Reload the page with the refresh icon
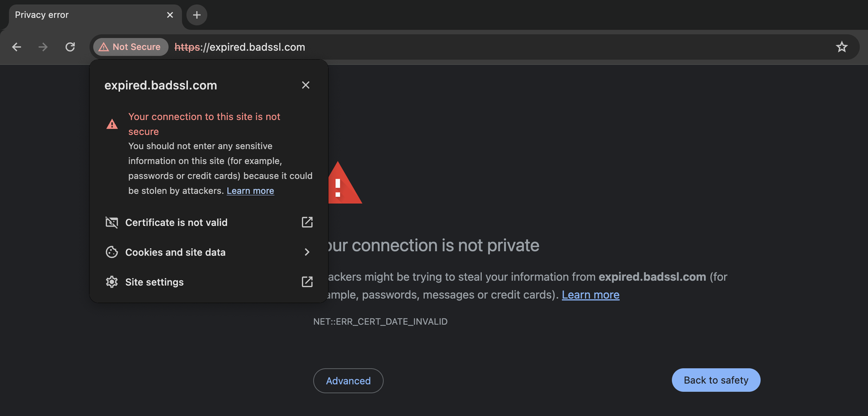This screenshot has width=868, height=416. click(70, 47)
